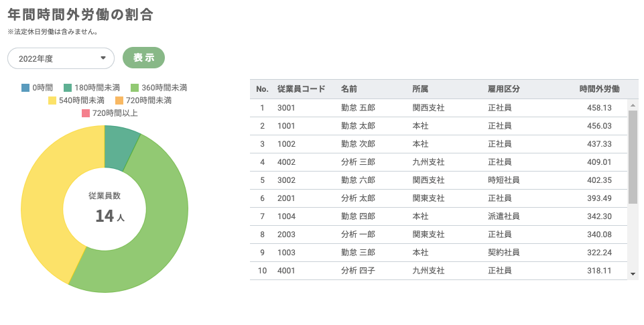Select the name 分析 太郎
The image size is (644, 325).
(358, 198)
